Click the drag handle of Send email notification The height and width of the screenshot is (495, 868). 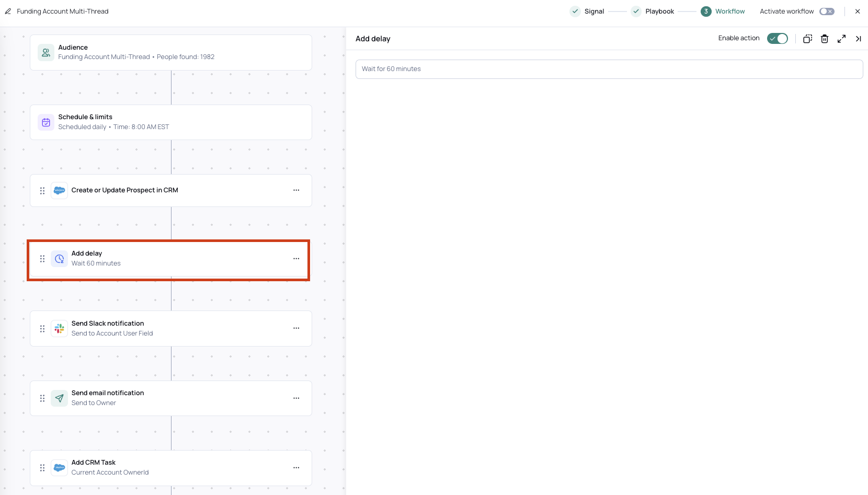point(42,398)
